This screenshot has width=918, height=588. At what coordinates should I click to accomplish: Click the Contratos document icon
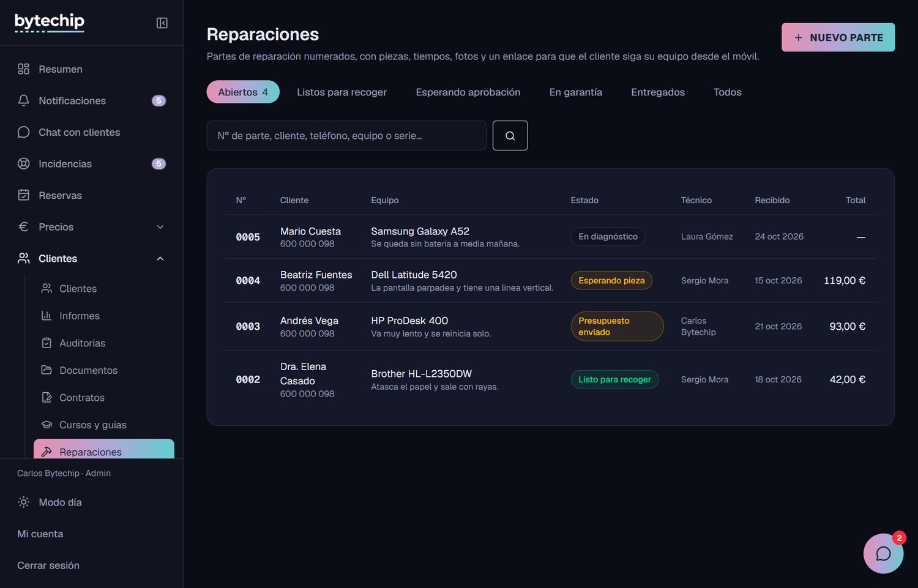(x=47, y=397)
